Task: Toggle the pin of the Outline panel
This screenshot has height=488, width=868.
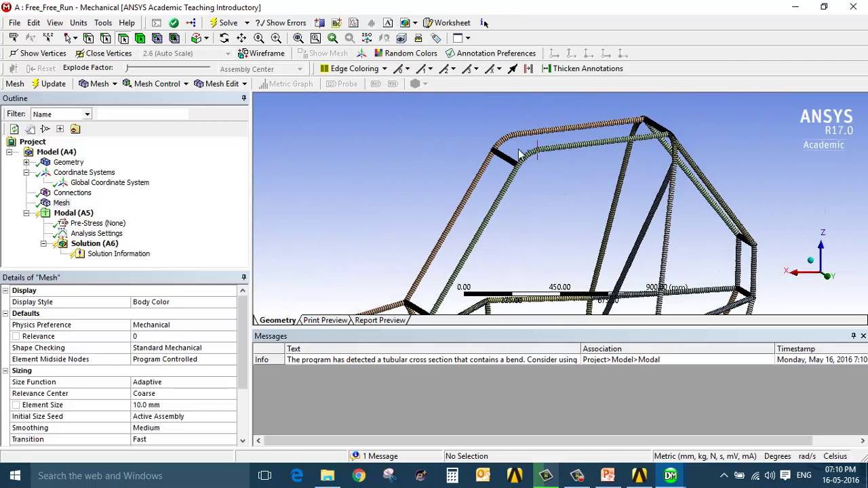Action: (243, 98)
